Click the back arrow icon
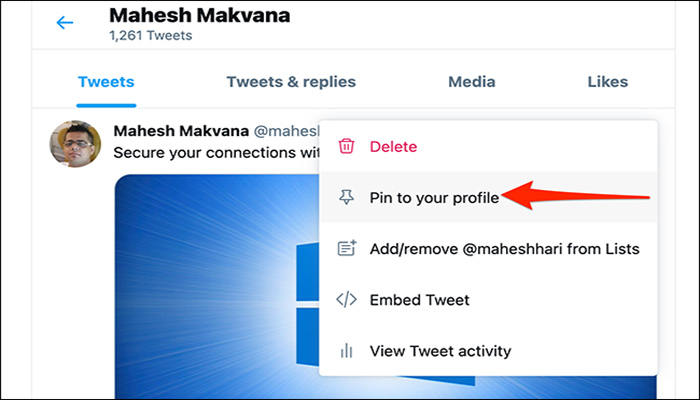This screenshot has height=400, width=700. (x=65, y=23)
